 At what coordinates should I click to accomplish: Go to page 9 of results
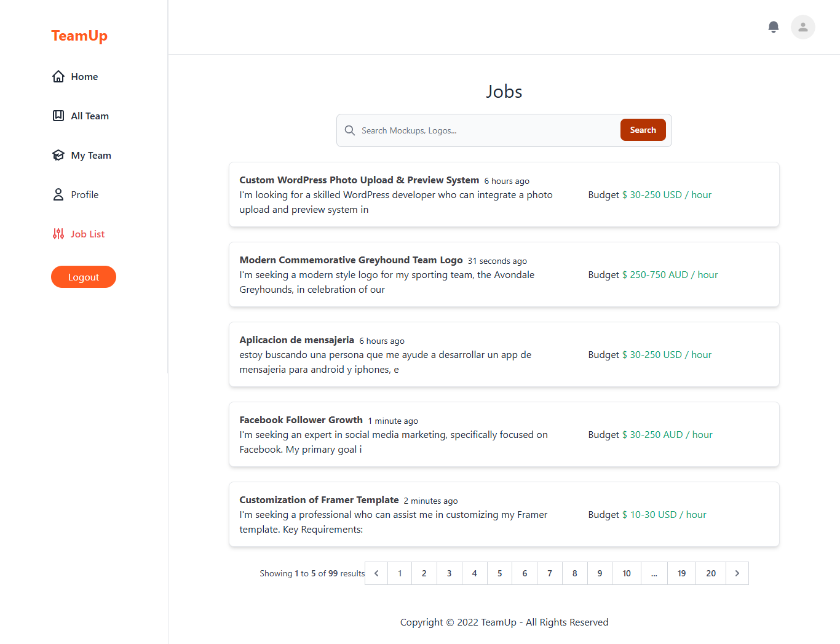click(600, 573)
